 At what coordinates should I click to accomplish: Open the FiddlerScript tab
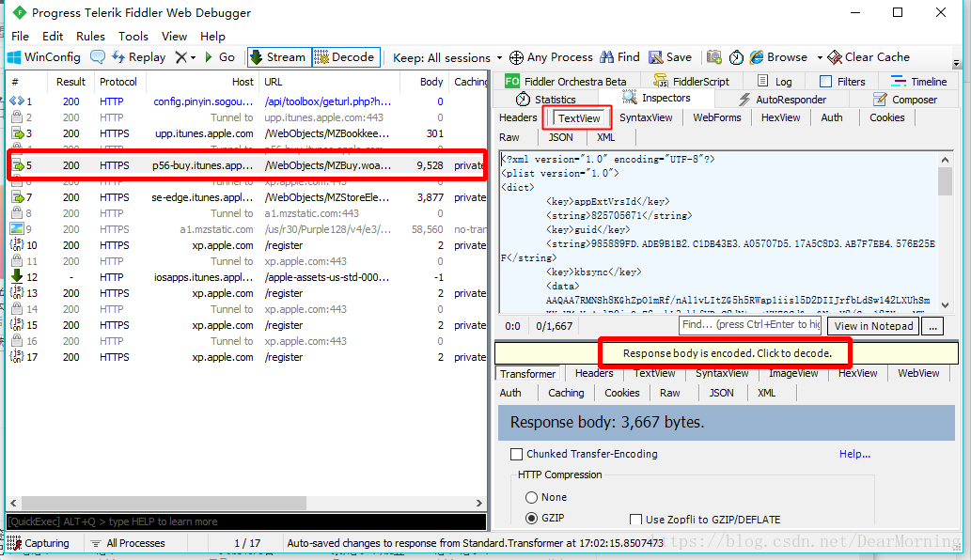coord(692,82)
